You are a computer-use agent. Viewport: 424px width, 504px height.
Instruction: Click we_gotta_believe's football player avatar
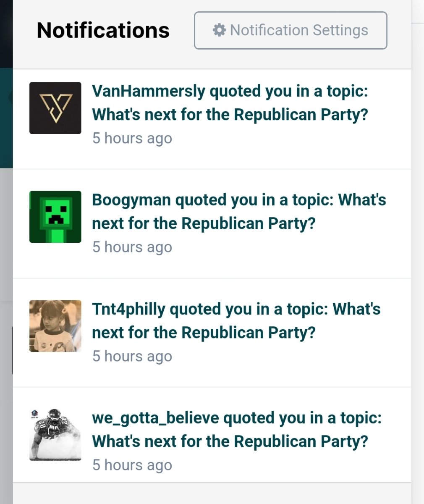tap(55, 435)
